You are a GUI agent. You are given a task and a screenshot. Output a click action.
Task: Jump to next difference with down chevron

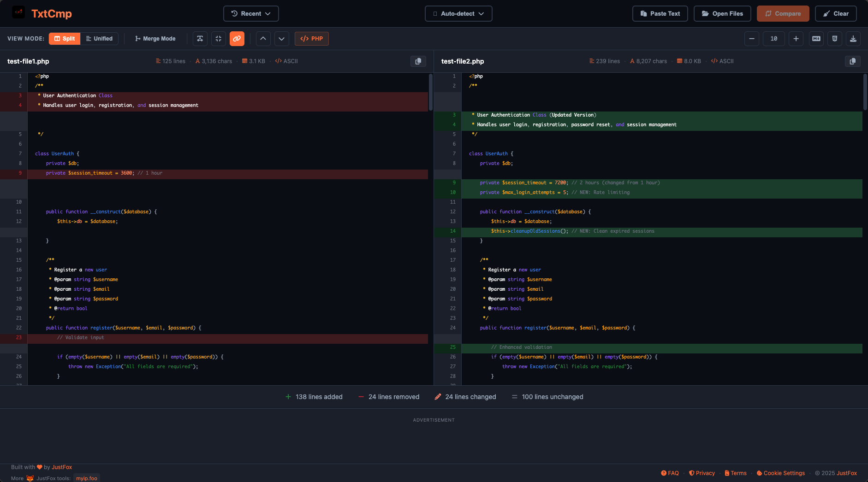point(281,39)
